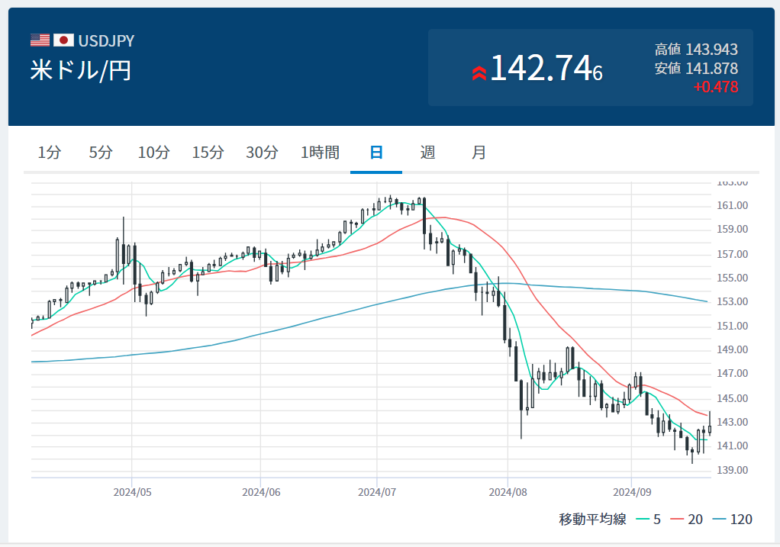Image resolution: width=780 pixels, height=547 pixels.
Task: Choose the 15分 chart interval
Action: (x=208, y=153)
